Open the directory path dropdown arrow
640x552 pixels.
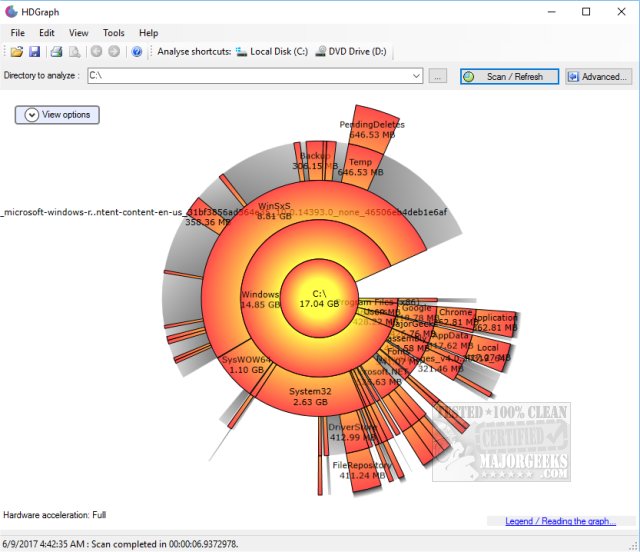pyautogui.click(x=416, y=76)
